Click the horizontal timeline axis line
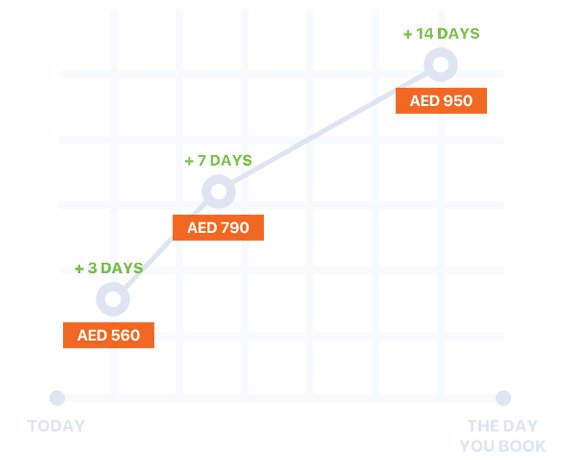 [x=280, y=398]
